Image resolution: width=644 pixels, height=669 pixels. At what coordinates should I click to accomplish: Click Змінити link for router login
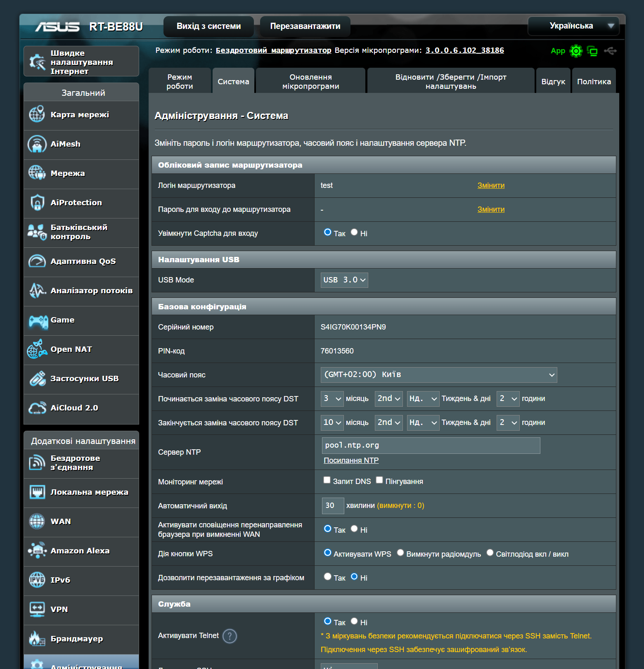pyautogui.click(x=491, y=185)
